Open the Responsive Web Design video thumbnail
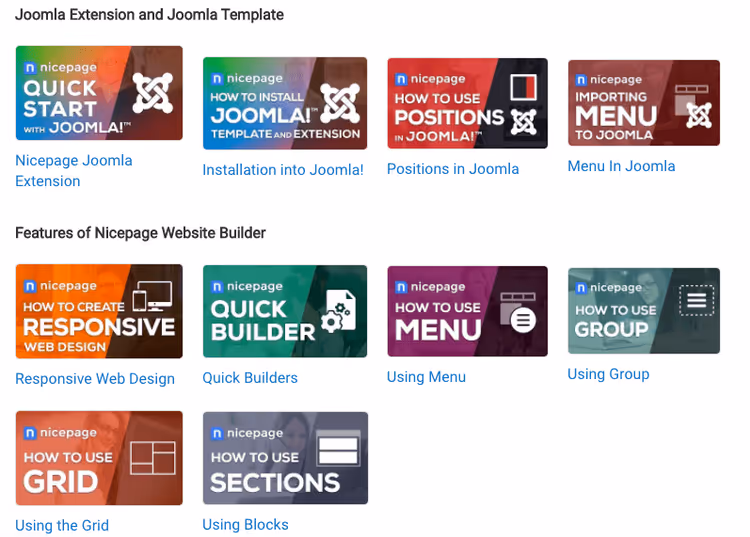750x537 pixels. [x=99, y=311]
